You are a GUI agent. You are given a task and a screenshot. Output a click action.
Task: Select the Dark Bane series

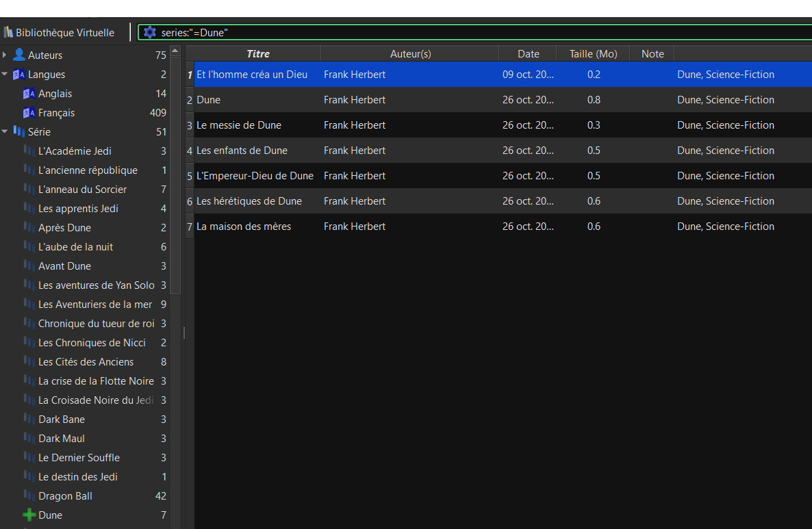[x=61, y=420]
